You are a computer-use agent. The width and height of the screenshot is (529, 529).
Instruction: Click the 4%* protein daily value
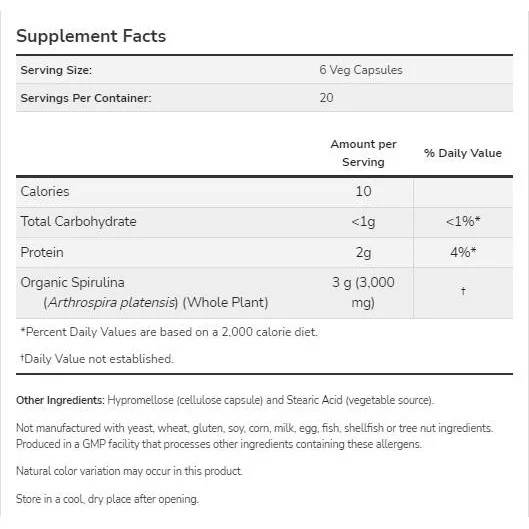pyautogui.click(x=463, y=252)
